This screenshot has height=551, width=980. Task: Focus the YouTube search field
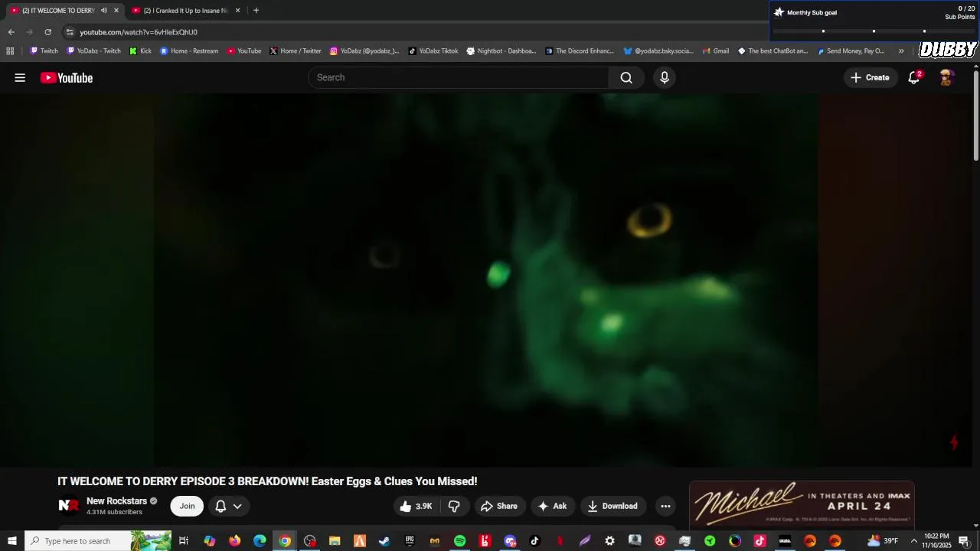[x=458, y=77]
